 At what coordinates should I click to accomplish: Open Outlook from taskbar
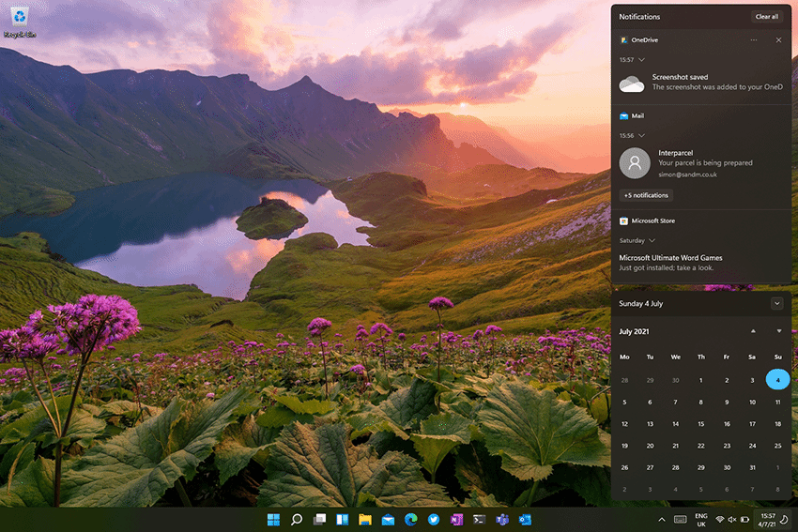tap(525, 519)
